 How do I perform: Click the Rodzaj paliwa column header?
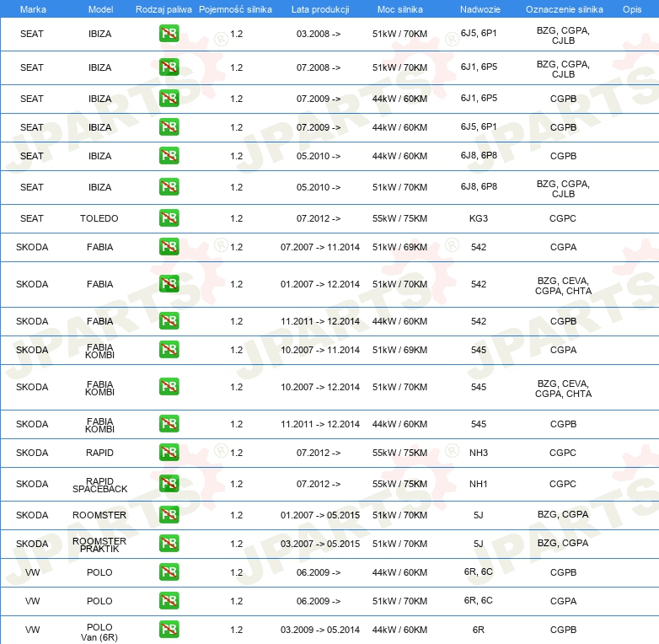click(163, 9)
